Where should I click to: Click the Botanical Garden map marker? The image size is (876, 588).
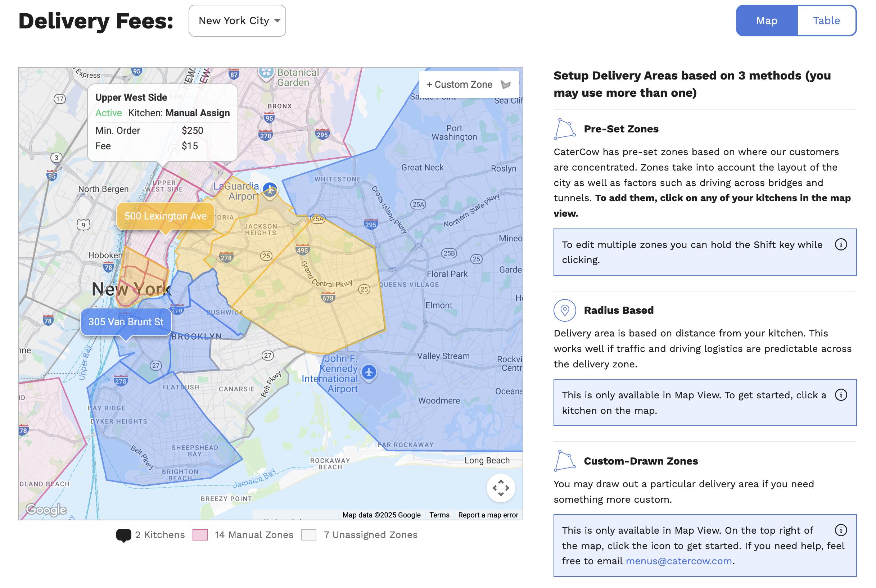click(266, 72)
